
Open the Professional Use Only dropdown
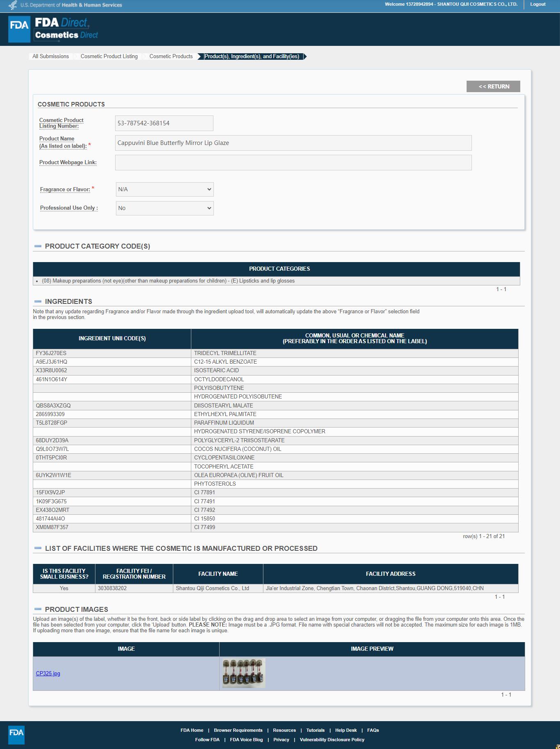[x=164, y=208]
